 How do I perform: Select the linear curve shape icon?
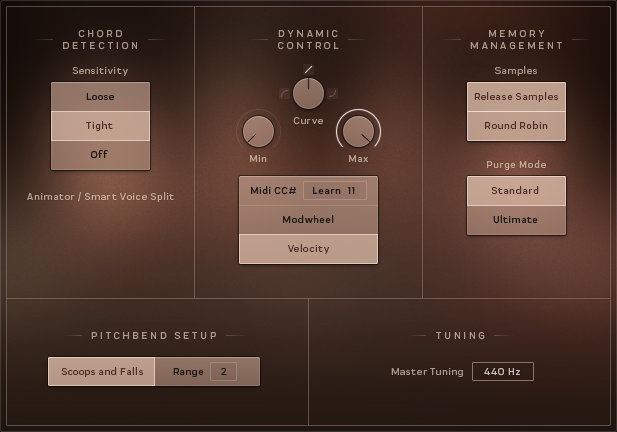coord(308,69)
